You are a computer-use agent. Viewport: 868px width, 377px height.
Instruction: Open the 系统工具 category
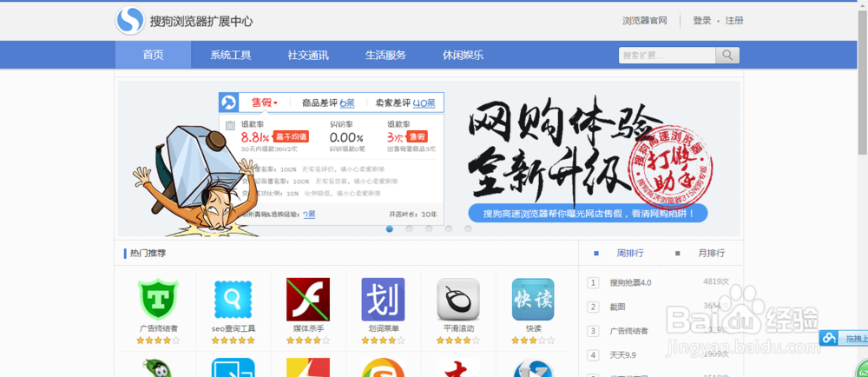tap(231, 55)
